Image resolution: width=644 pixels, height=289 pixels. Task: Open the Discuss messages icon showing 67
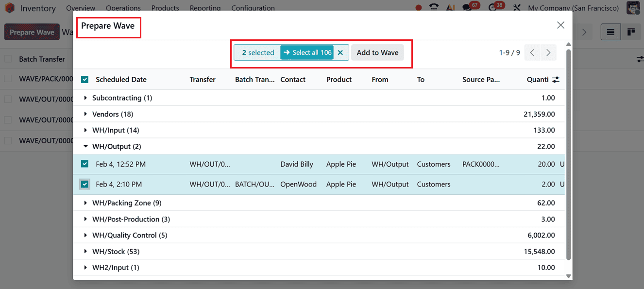click(467, 8)
